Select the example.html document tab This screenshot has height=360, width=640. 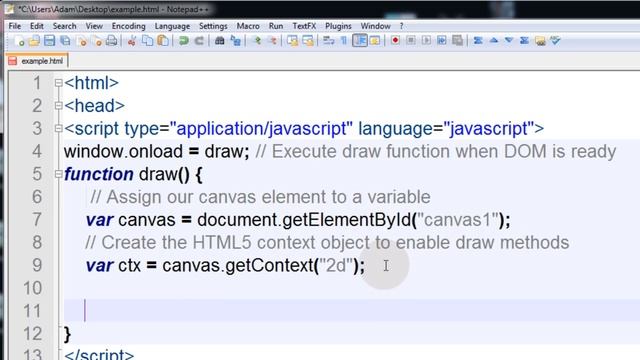37,61
